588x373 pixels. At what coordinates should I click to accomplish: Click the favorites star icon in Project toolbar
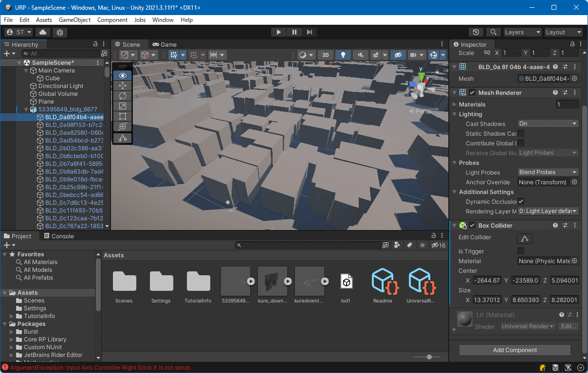(423, 245)
